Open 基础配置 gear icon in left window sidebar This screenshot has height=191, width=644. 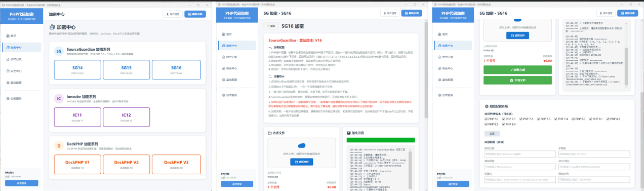coord(8,82)
